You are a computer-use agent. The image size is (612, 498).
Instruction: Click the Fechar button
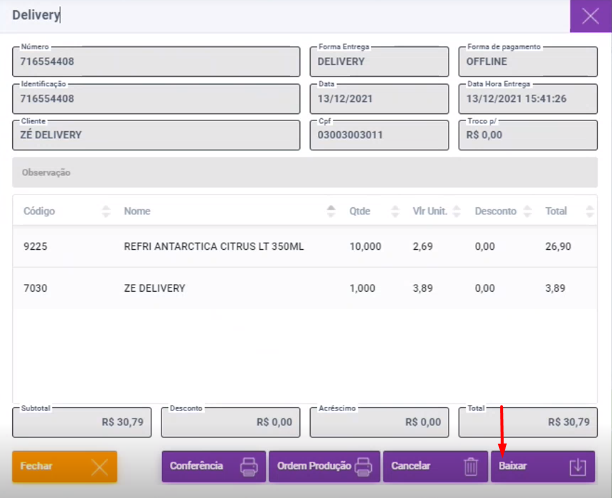click(64, 466)
